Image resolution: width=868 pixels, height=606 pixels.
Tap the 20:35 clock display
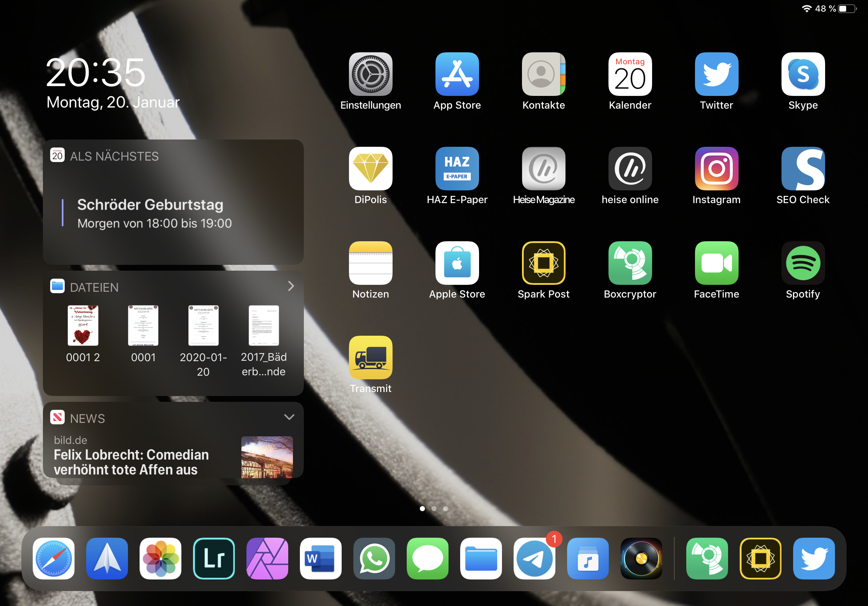tap(96, 72)
